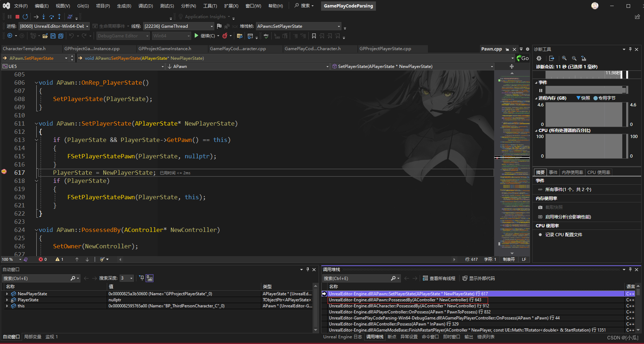The image size is (644, 344).
Task: Save all files icon
Action: point(61,36)
